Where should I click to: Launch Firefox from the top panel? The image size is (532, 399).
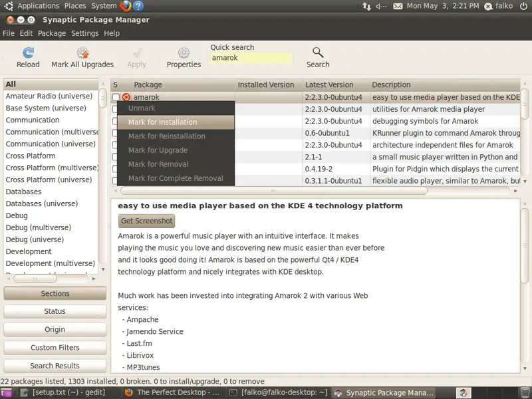coord(126,6)
